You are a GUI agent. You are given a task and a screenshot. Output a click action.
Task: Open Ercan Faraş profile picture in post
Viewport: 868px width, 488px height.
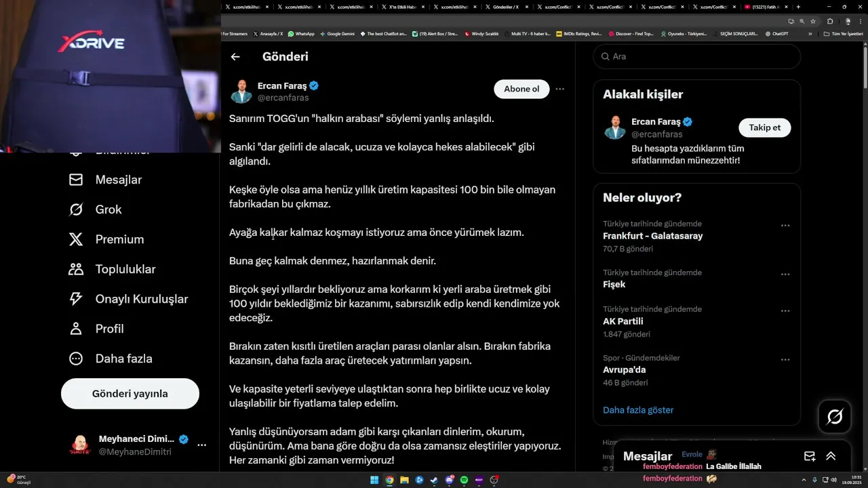[241, 91]
